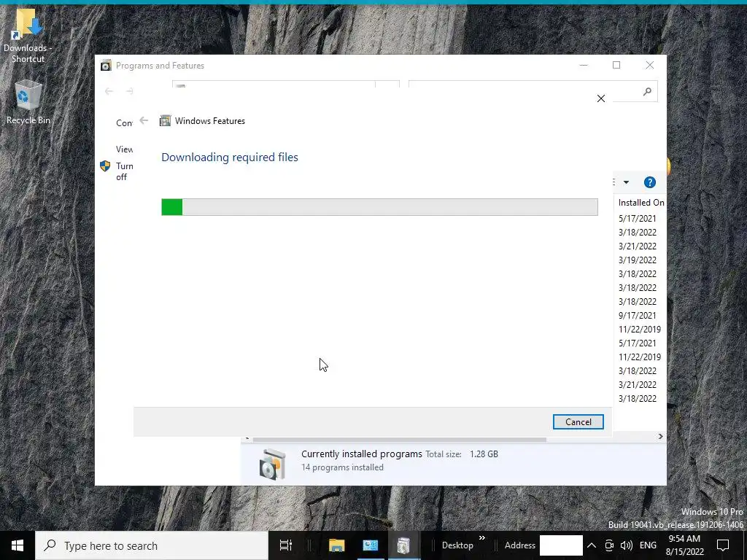Click the installed programs disc icon
Screen dimensions: 747x560
[273, 463]
